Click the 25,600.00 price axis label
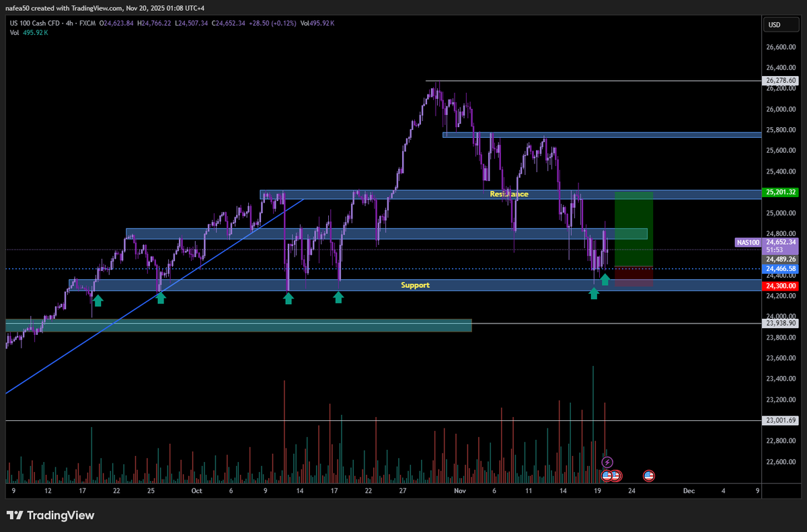Screen dimensions: 807x532 click(x=781, y=151)
